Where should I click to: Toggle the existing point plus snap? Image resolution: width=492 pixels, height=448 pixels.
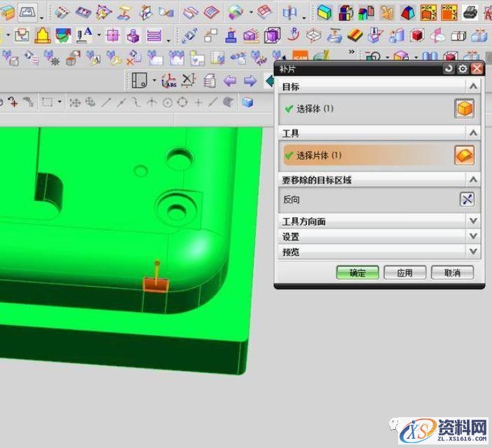(x=198, y=102)
